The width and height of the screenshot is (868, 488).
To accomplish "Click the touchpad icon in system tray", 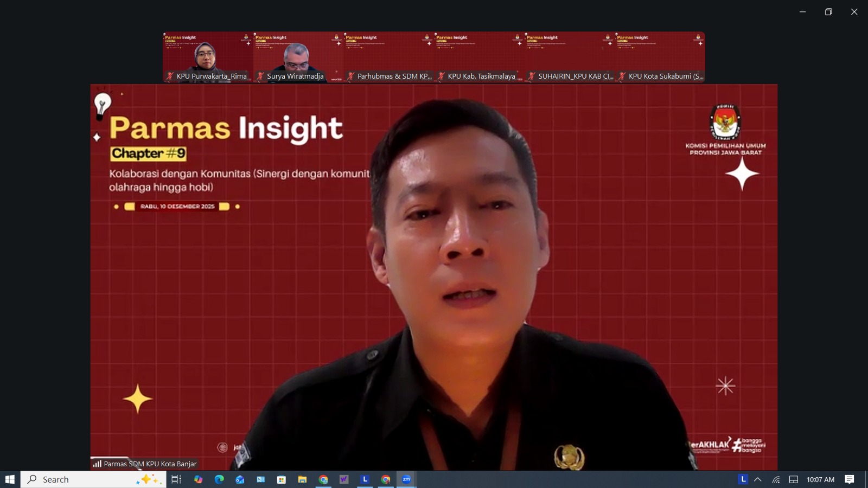I will (794, 479).
